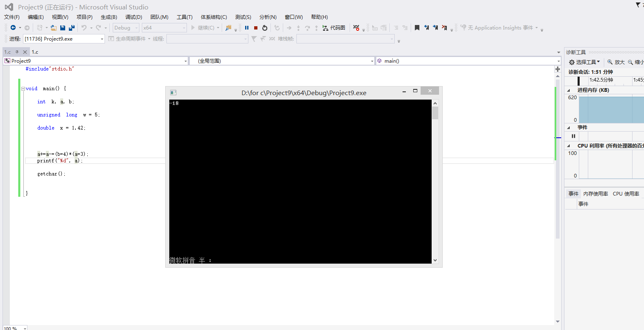This screenshot has height=330, width=644.
Task: Click the feedback/filter icon at top right
Action: pyautogui.click(x=638, y=5)
